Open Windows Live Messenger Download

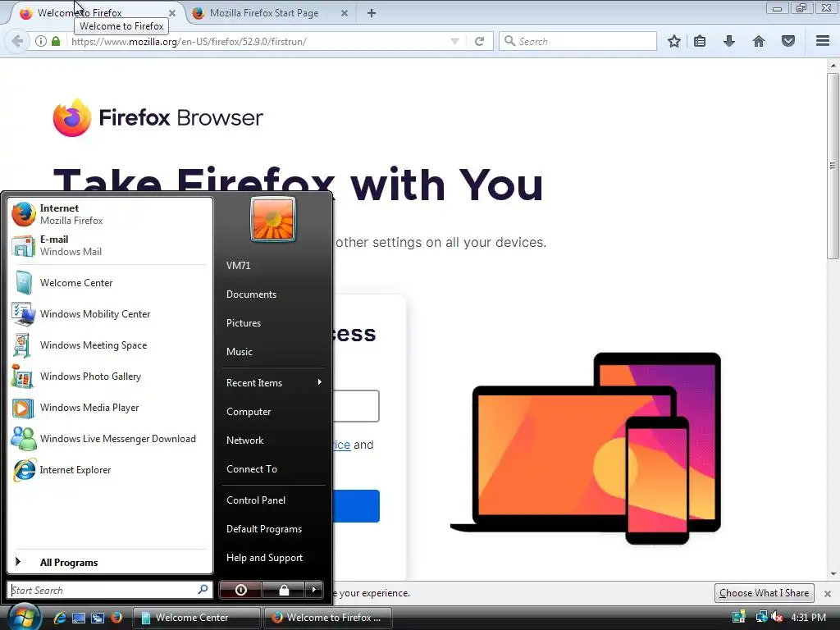pyautogui.click(x=110, y=439)
